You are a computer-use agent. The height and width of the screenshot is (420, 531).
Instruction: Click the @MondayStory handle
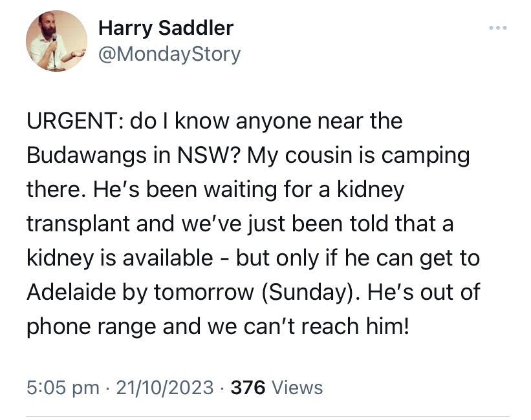(x=168, y=54)
